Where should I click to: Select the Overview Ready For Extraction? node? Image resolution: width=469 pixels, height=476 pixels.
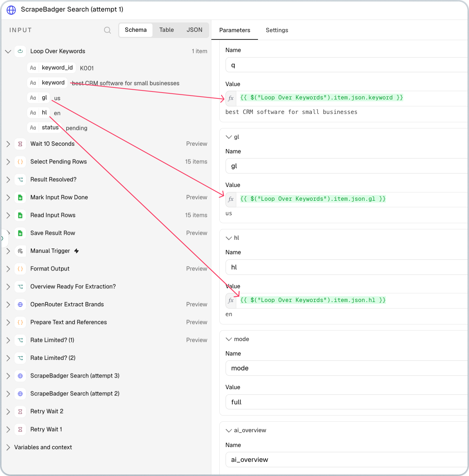[x=73, y=286]
